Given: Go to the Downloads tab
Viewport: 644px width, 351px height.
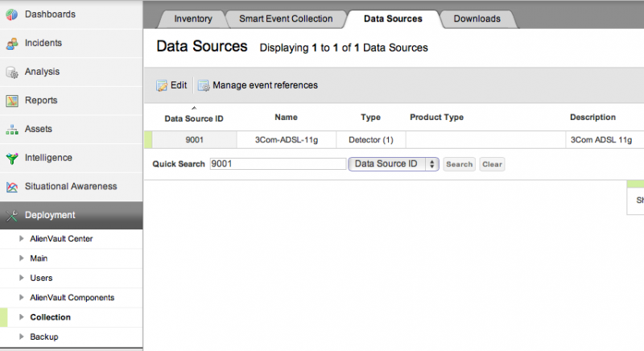Looking at the screenshot, I should [477, 19].
